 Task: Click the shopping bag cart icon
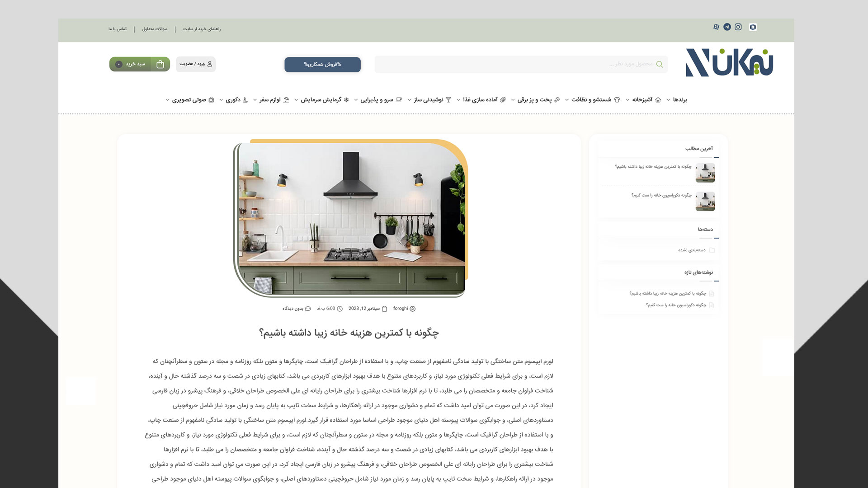tap(160, 64)
